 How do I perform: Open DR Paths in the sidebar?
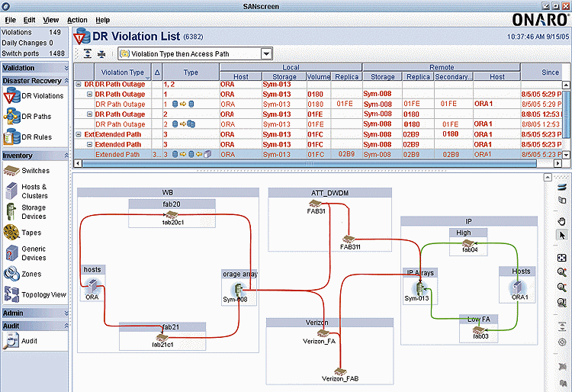point(27,117)
